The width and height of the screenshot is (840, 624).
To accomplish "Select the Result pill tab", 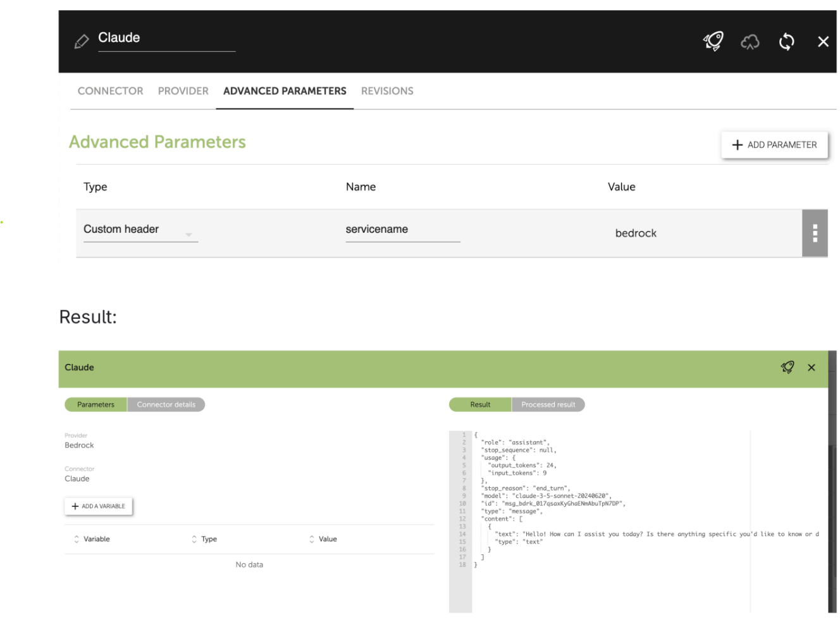I will point(480,404).
